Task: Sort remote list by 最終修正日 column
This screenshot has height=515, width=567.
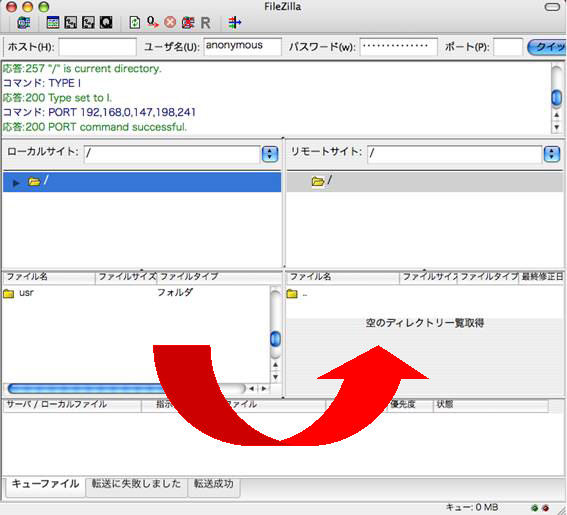Action: 542,277
